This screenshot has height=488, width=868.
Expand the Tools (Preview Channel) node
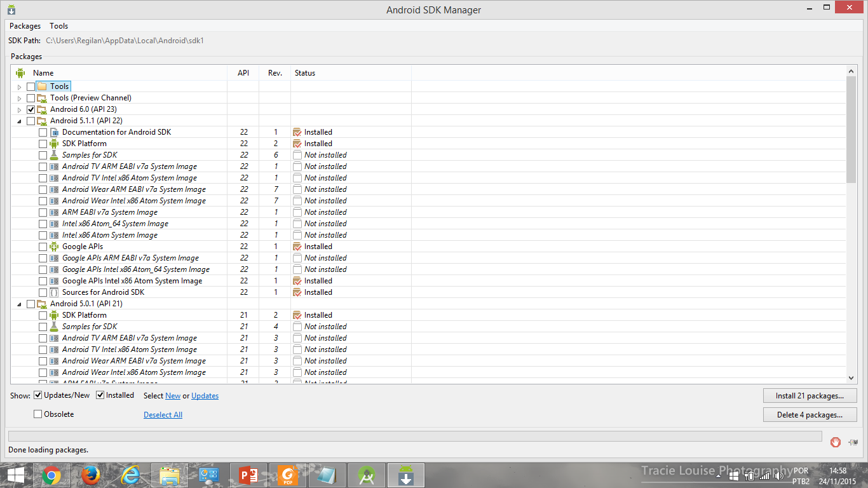(19, 98)
